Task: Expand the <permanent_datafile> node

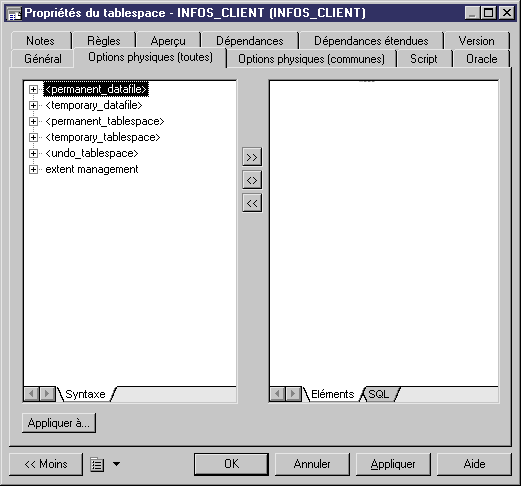Action: [33, 89]
